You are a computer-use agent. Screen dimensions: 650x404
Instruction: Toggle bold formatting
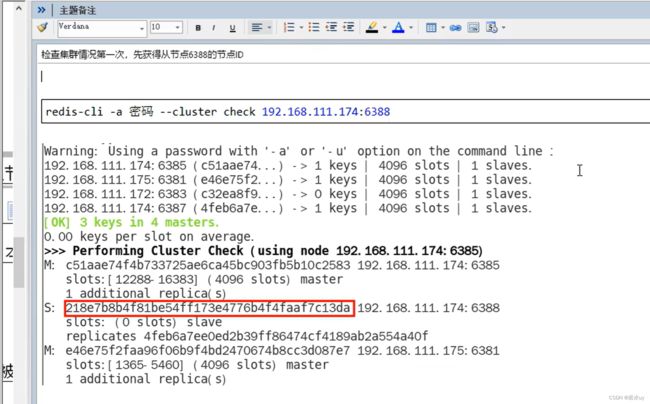[x=198, y=28]
